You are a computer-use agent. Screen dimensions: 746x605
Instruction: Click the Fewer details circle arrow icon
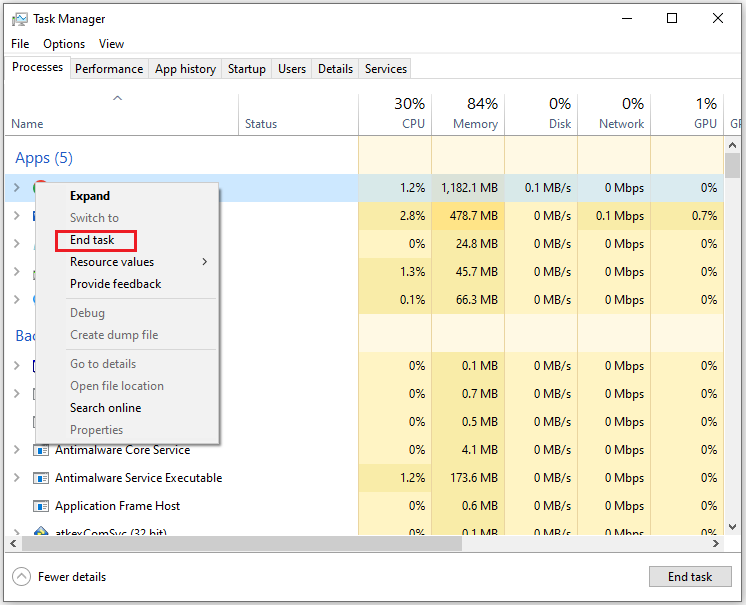click(x=21, y=577)
